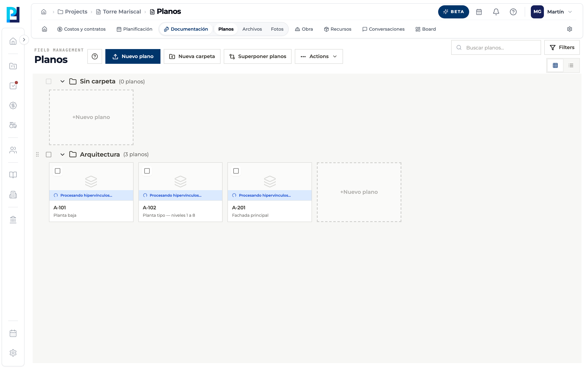Check the A-102 plan card

[x=147, y=171]
